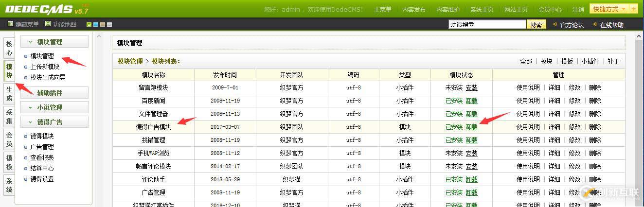Open 结算中心 in the sidebar
Image resolution: width=644 pixels, height=207 pixels.
click(42, 169)
